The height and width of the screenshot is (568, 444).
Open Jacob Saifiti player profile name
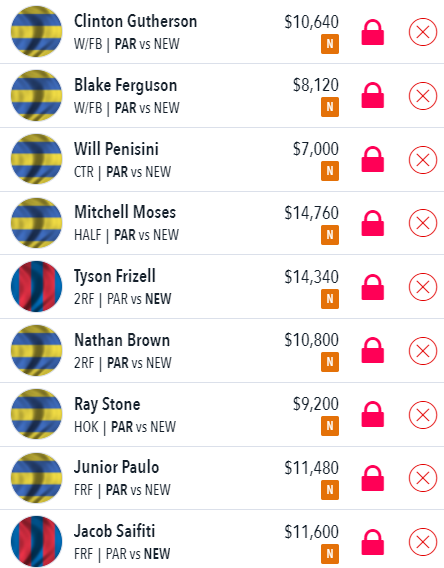(x=114, y=531)
